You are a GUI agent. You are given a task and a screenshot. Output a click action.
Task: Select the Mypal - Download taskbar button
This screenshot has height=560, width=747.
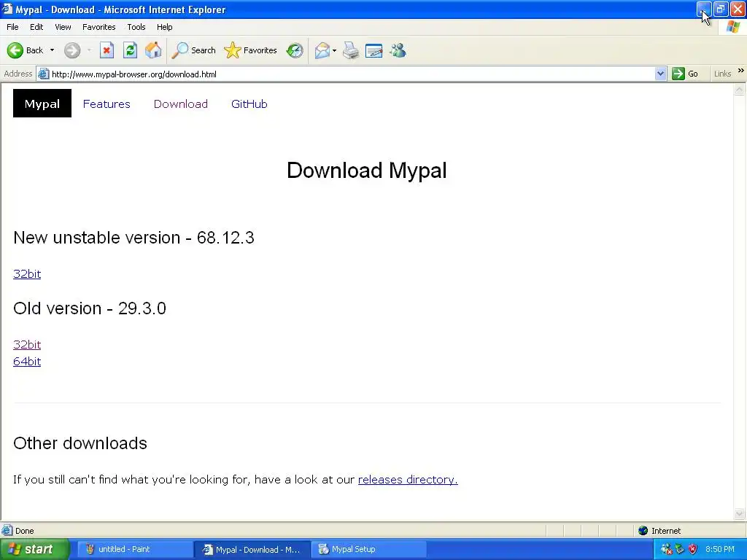[252, 549]
